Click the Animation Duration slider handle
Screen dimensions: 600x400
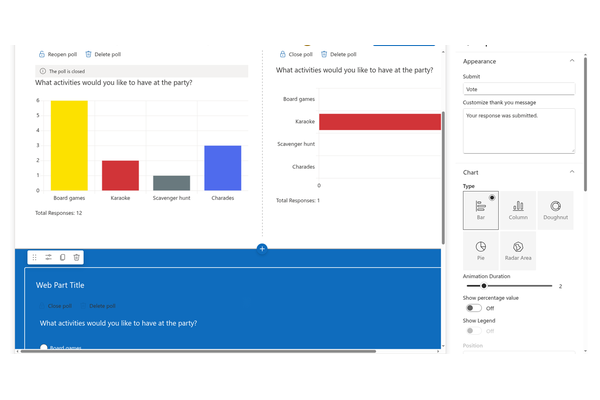coord(484,286)
